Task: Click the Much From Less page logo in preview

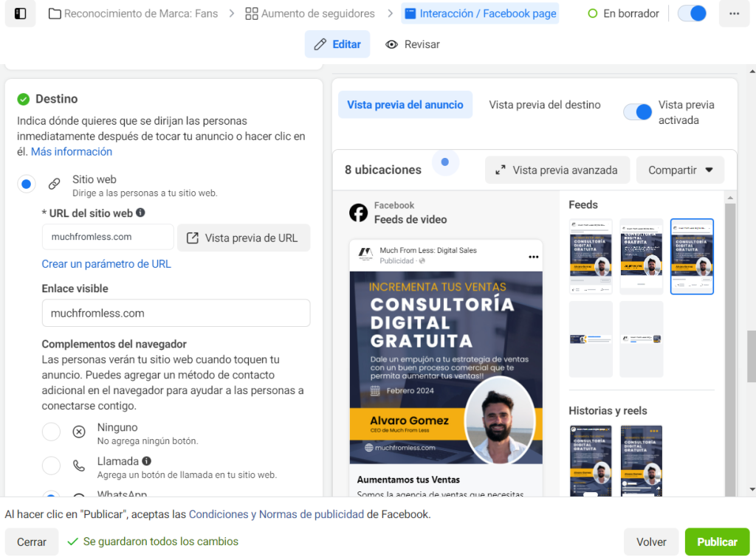Action: coord(366,254)
